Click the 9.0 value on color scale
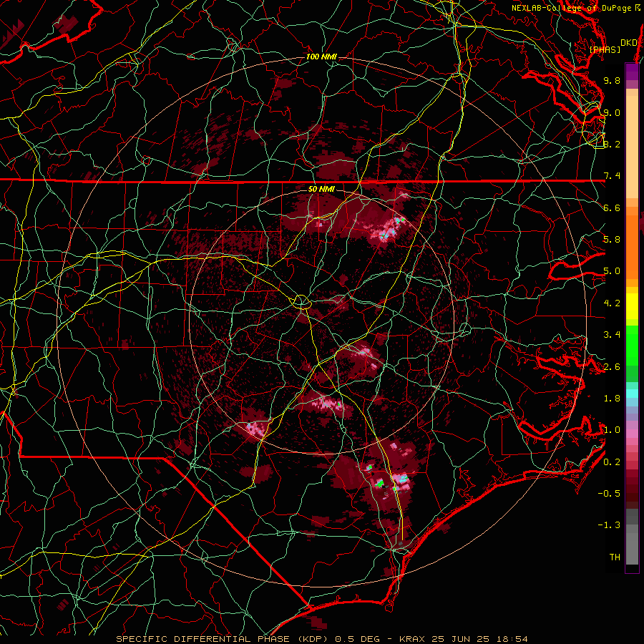The width and height of the screenshot is (644, 644). [612, 112]
